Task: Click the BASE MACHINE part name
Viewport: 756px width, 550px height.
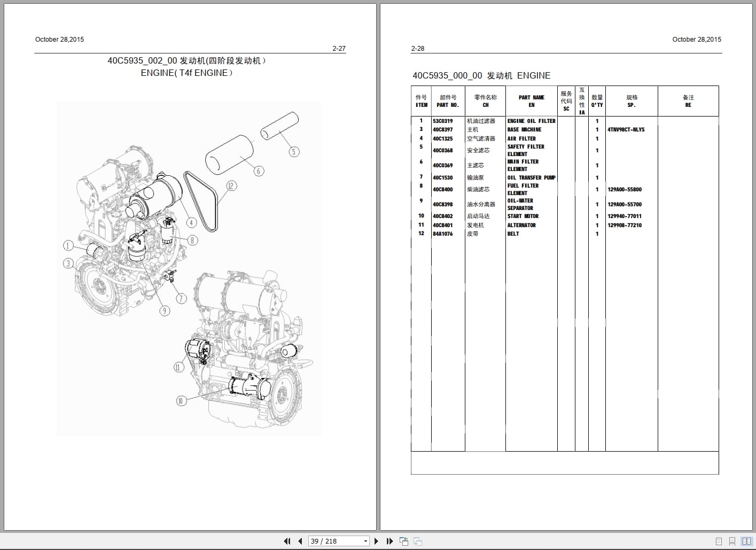Action: coord(524,130)
